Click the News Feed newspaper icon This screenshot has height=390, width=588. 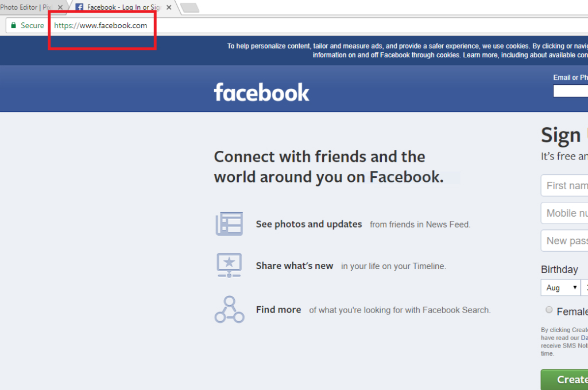point(229,223)
